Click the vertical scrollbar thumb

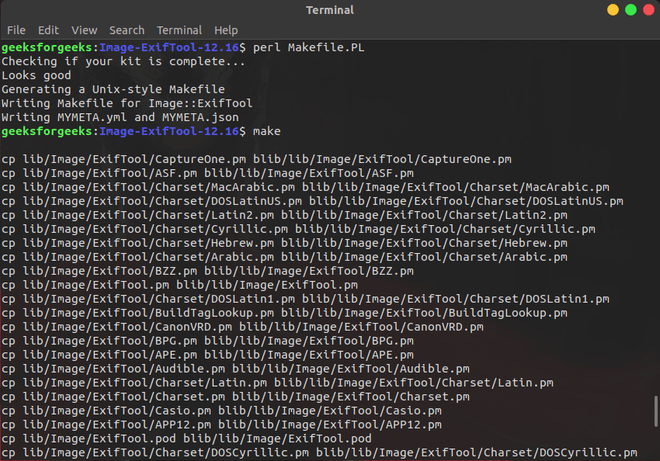pos(656,410)
